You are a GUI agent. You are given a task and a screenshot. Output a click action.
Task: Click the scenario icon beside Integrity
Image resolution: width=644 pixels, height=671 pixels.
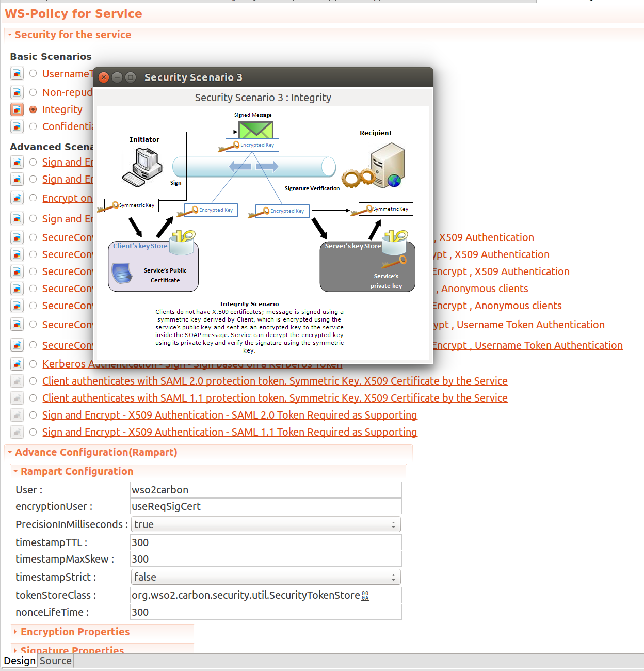17,109
